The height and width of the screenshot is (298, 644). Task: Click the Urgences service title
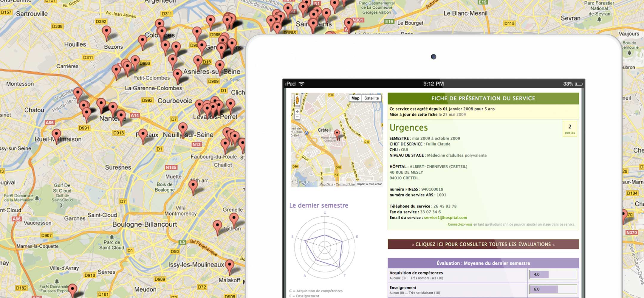pyautogui.click(x=408, y=128)
